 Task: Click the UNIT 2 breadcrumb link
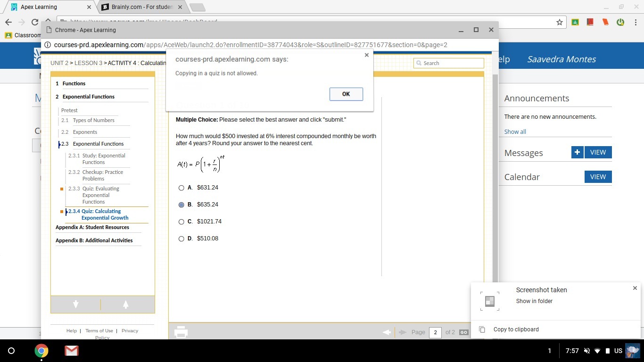point(59,63)
